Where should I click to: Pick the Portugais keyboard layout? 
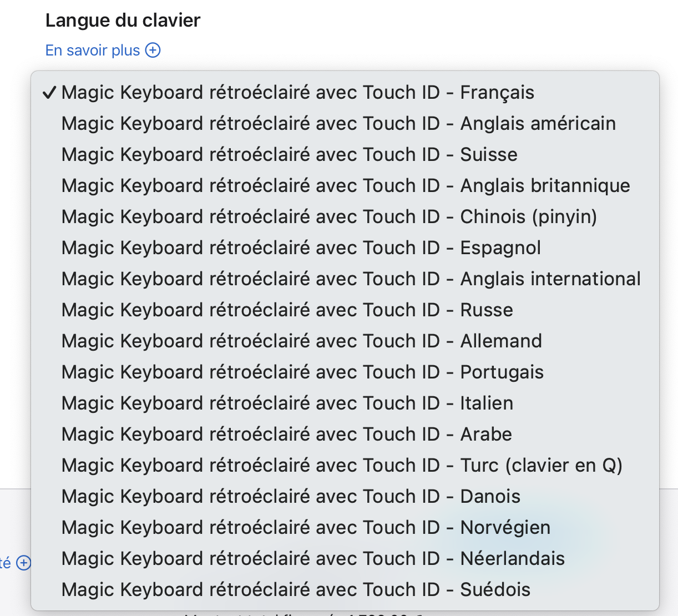coord(302,372)
